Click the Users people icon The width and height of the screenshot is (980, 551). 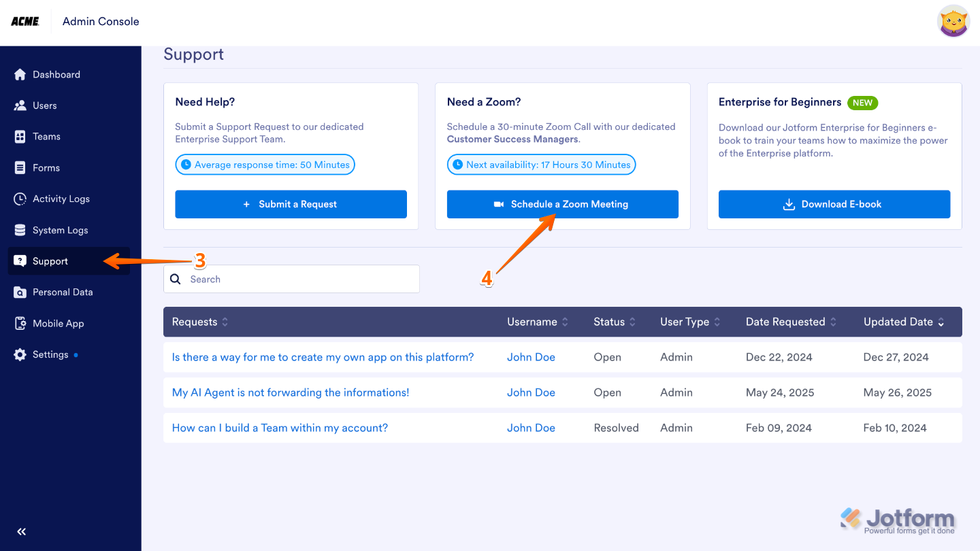[x=20, y=106]
